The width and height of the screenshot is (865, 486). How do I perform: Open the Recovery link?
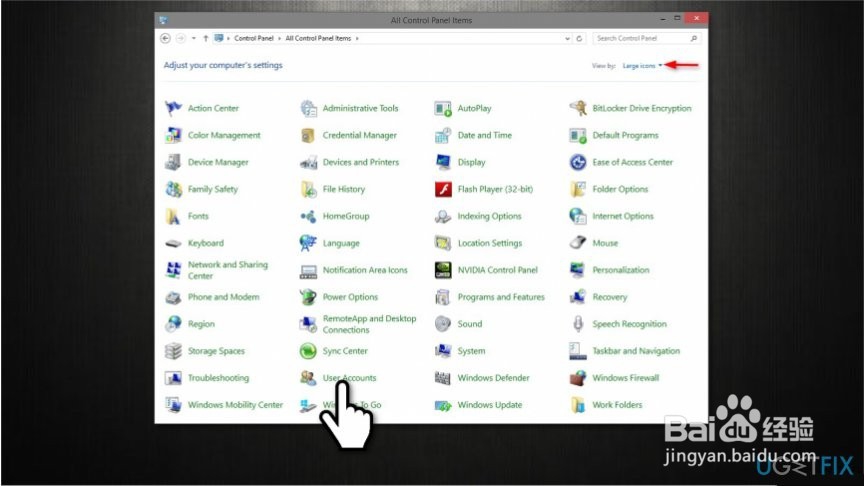(x=610, y=297)
